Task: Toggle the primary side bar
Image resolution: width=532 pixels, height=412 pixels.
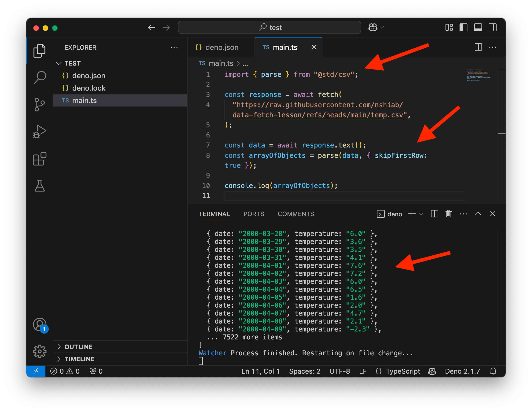Action: [x=463, y=28]
